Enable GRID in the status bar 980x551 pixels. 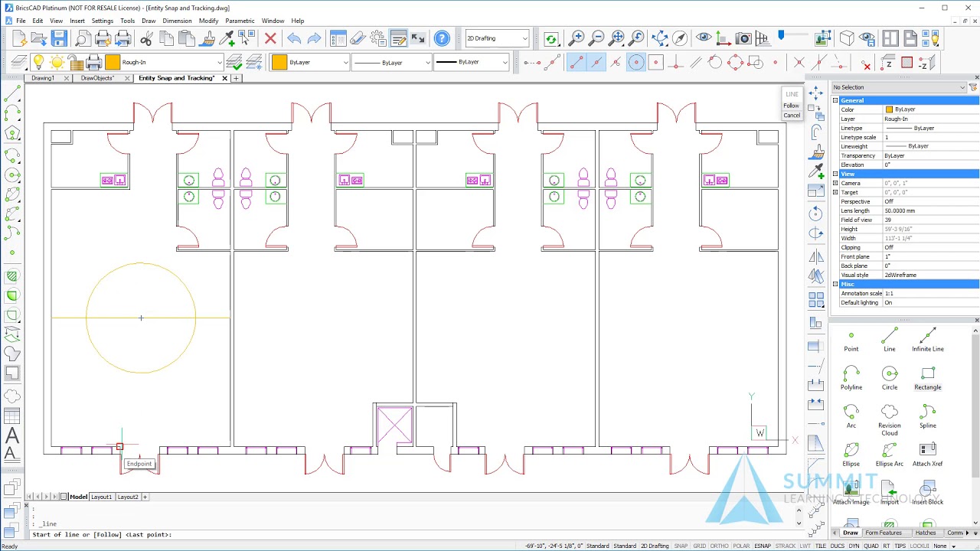click(x=699, y=546)
